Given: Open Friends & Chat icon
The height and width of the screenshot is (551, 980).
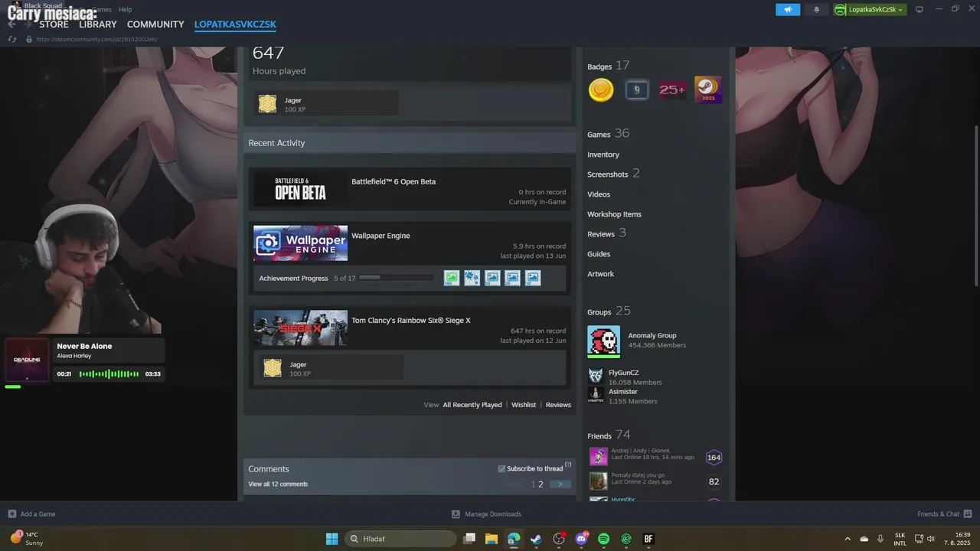Looking at the screenshot, I should pyautogui.click(x=968, y=514).
